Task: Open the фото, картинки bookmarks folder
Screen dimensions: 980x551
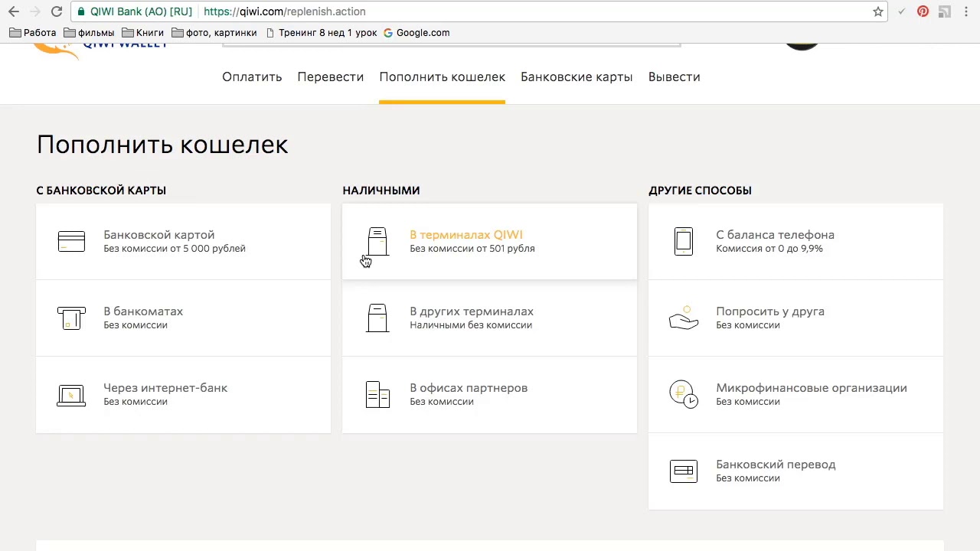Action: pyautogui.click(x=214, y=33)
